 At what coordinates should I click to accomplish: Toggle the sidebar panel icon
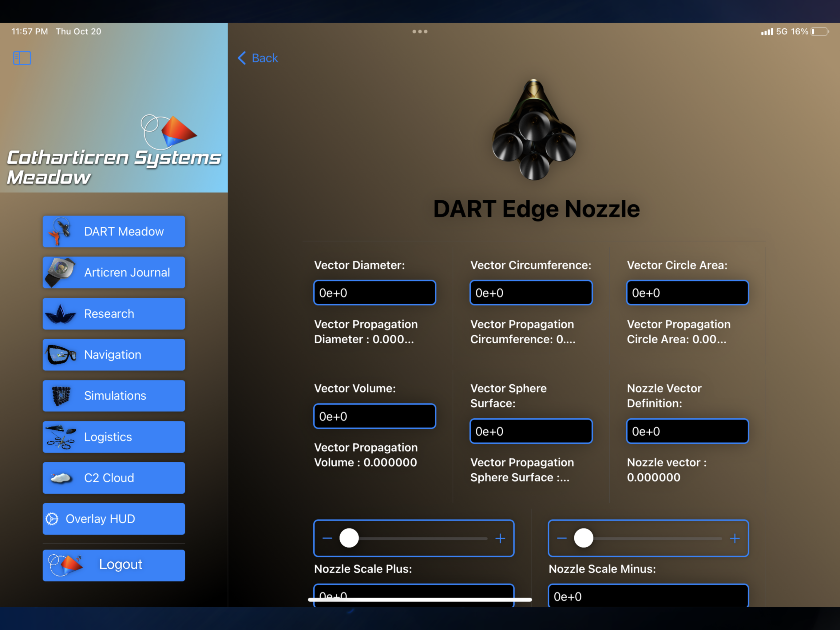22,58
